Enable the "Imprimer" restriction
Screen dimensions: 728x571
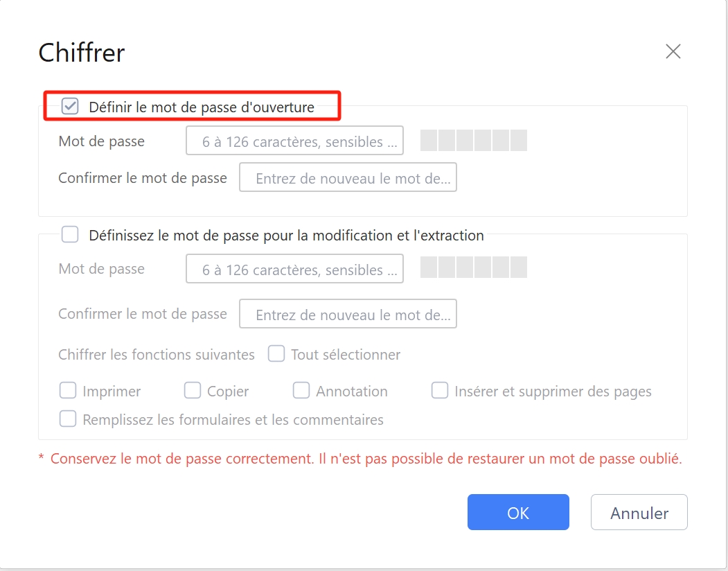(x=68, y=391)
